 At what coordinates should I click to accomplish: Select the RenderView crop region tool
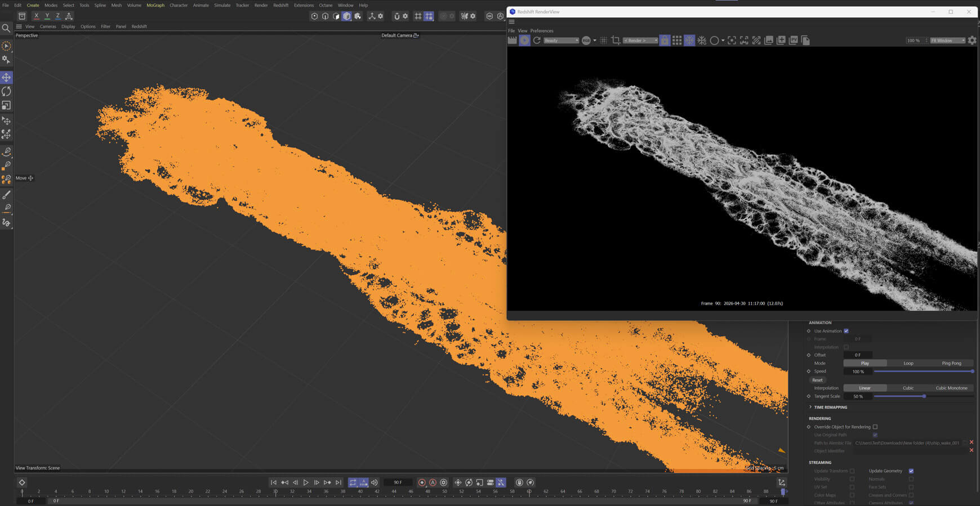(616, 41)
